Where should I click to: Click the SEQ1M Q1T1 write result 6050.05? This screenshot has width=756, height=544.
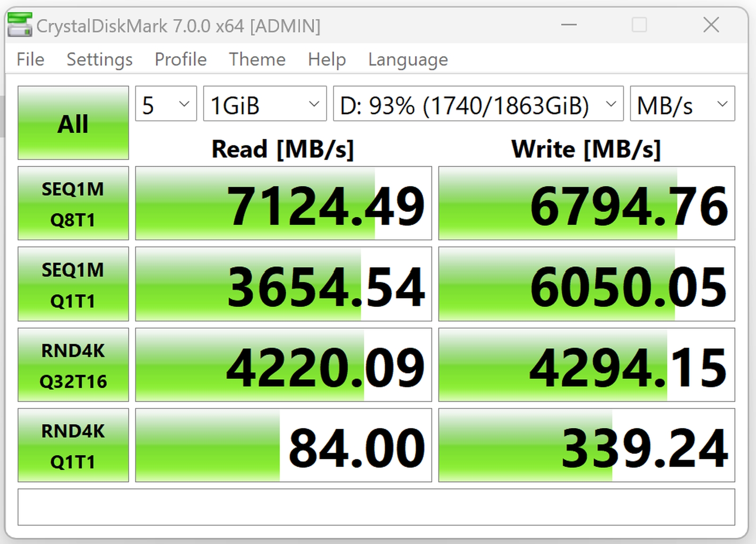586,284
